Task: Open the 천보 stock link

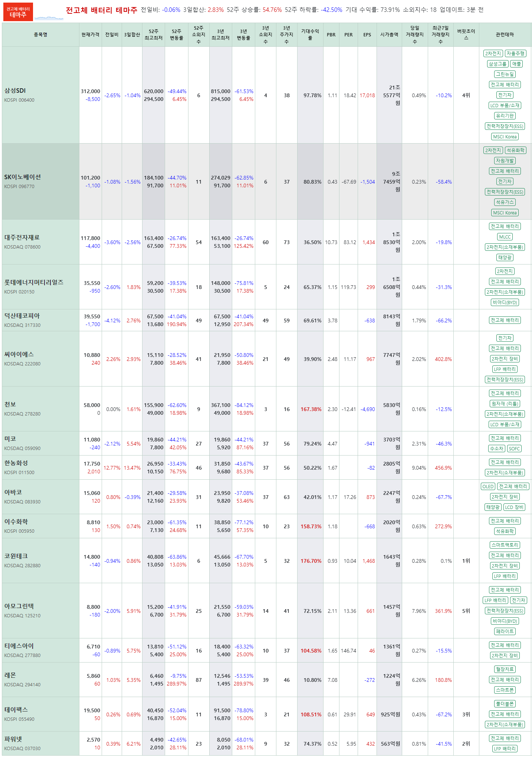Action: [x=10, y=404]
